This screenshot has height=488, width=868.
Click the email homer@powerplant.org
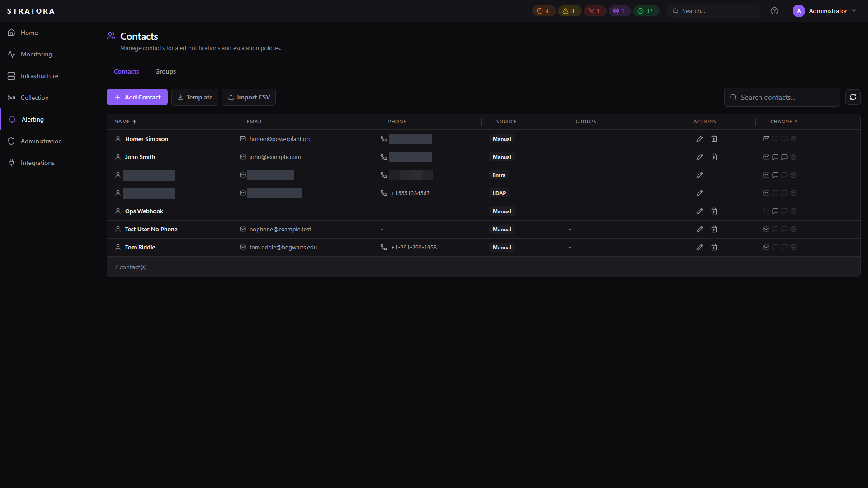pos(280,139)
